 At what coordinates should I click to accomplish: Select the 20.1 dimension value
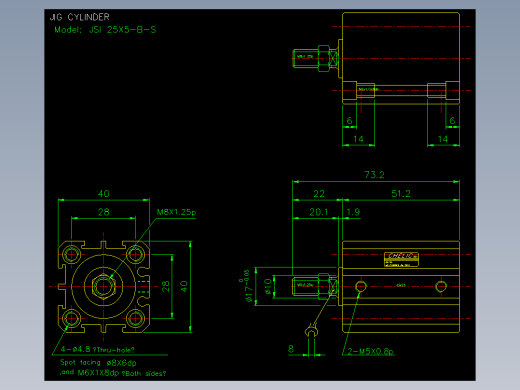click(x=319, y=212)
